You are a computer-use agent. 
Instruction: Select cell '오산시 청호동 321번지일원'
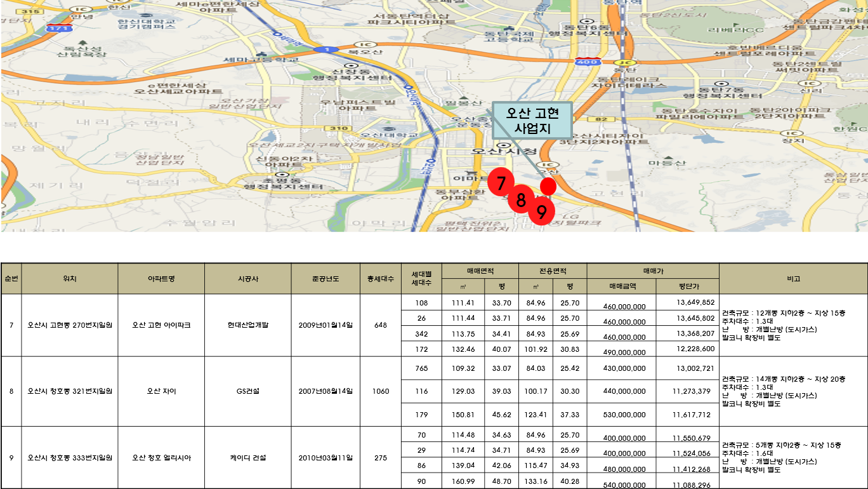pyautogui.click(x=70, y=391)
